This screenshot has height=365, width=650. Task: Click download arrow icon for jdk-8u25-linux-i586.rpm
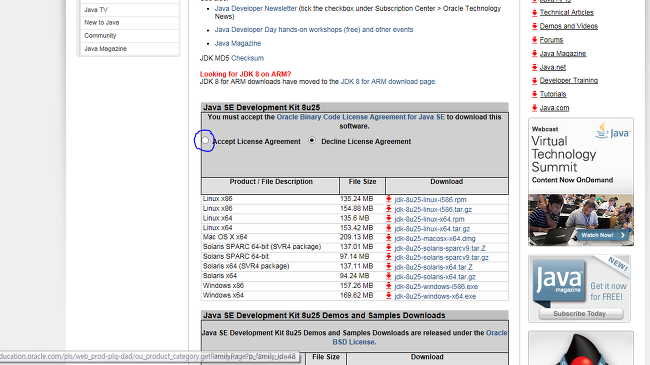coord(388,200)
